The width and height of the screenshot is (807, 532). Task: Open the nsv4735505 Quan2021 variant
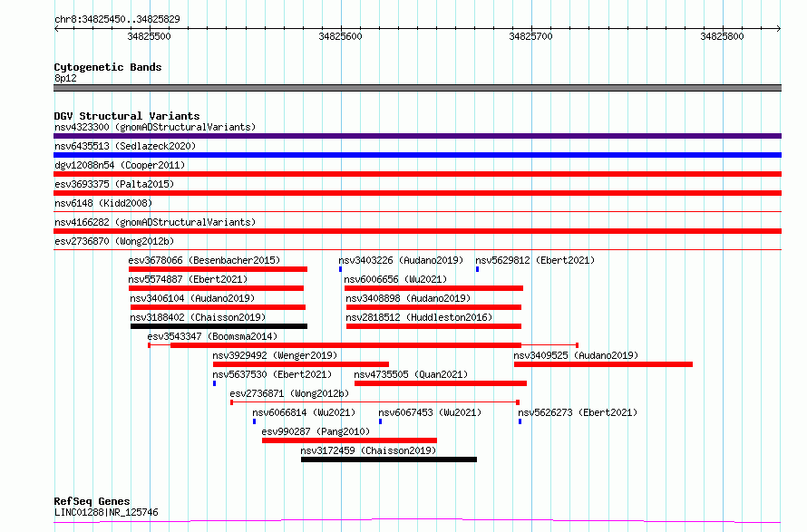click(411, 374)
